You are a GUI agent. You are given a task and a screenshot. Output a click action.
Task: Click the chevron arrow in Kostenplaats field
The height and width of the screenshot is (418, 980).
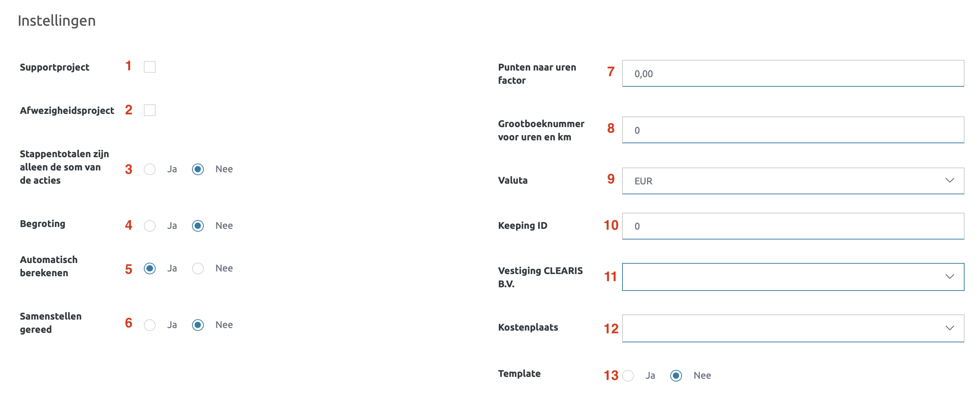[949, 328]
